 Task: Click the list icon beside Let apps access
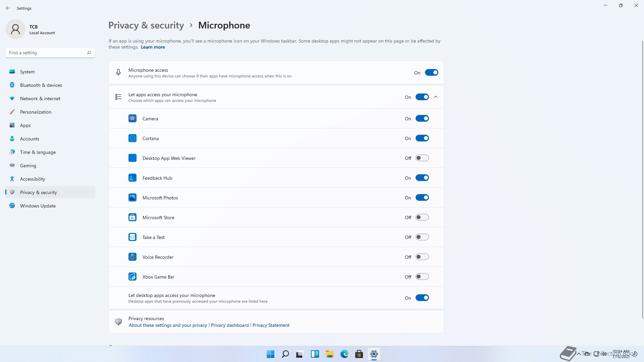point(118,97)
